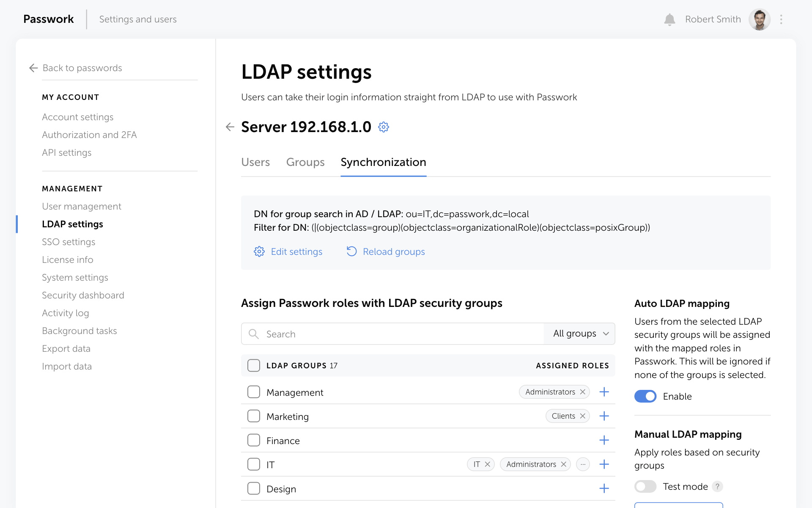Click gear icon next to Server 192.168.1.0
The height and width of the screenshot is (508, 812).
click(383, 127)
